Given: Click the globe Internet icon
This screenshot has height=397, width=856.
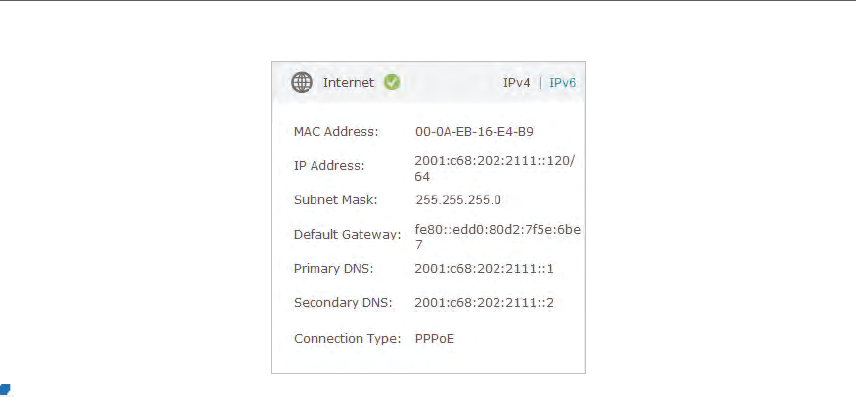Looking at the screenshot, I should [x=301, y=82].
